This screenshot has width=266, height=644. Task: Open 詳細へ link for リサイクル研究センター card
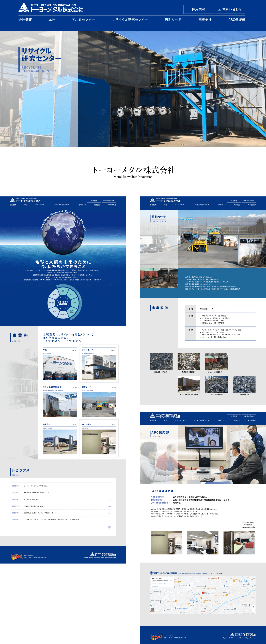click(73, 388)
